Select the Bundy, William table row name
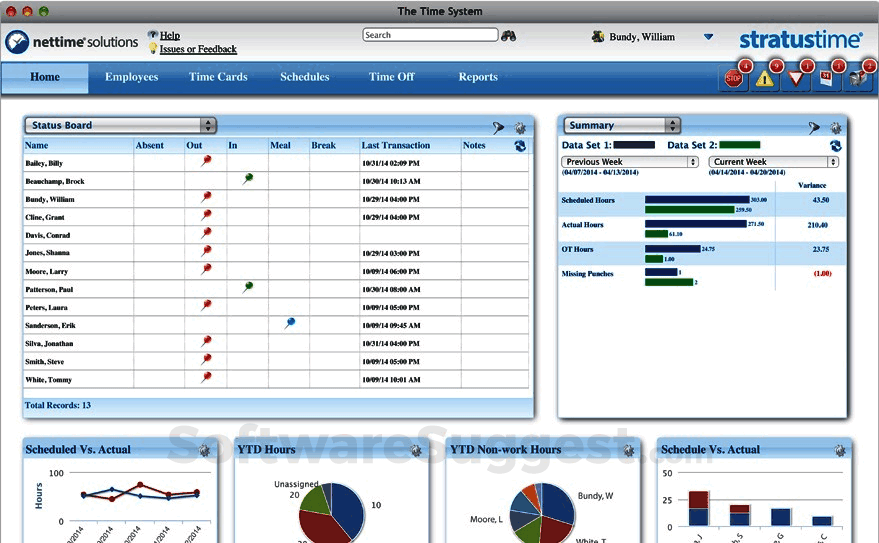 [x=50, y=199]
